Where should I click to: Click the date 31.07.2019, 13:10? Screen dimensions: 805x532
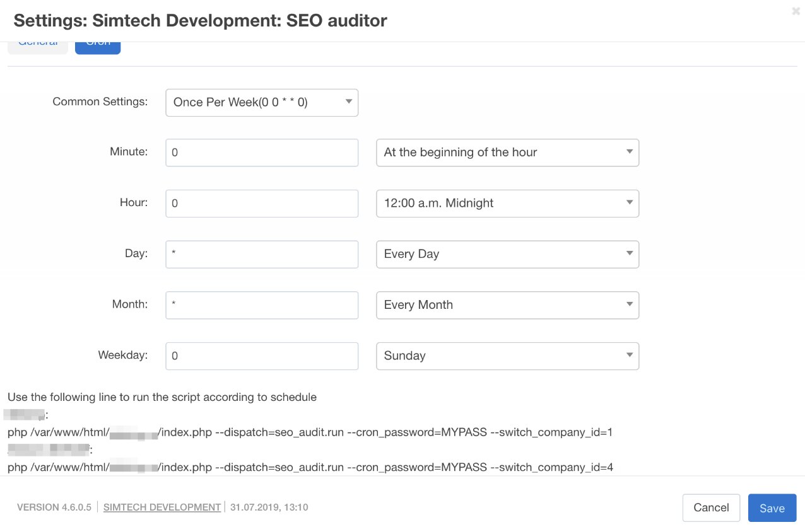tap(269, 507)
